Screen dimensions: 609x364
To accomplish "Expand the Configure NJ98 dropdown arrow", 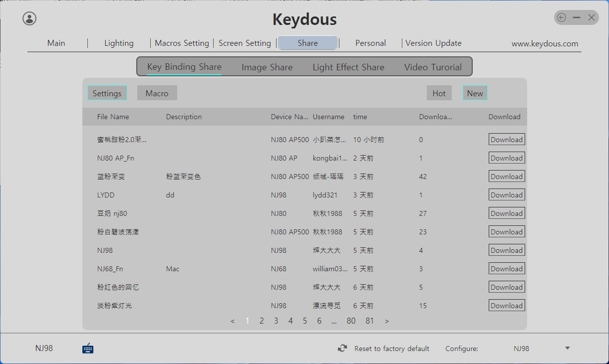I will point(567,348).
